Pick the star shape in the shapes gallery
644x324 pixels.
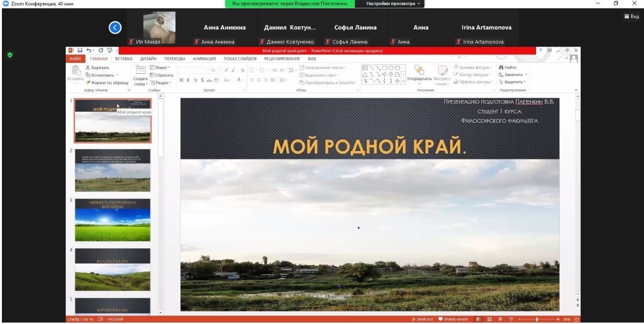397,81
